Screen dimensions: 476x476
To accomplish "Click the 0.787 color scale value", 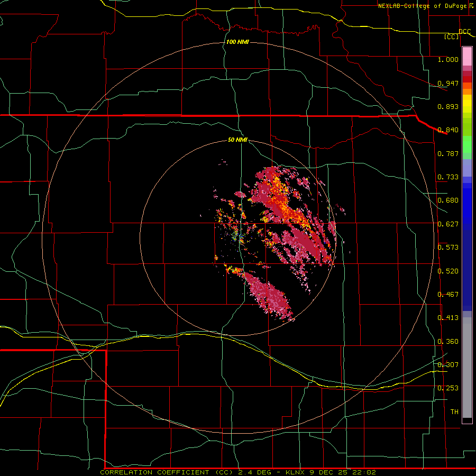I will click(x=448, y=153).
